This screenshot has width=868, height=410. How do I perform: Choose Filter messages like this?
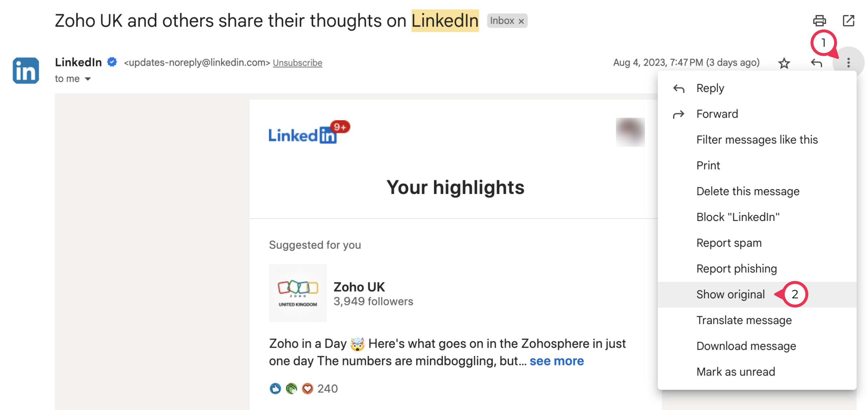click(x=757, y=140)
